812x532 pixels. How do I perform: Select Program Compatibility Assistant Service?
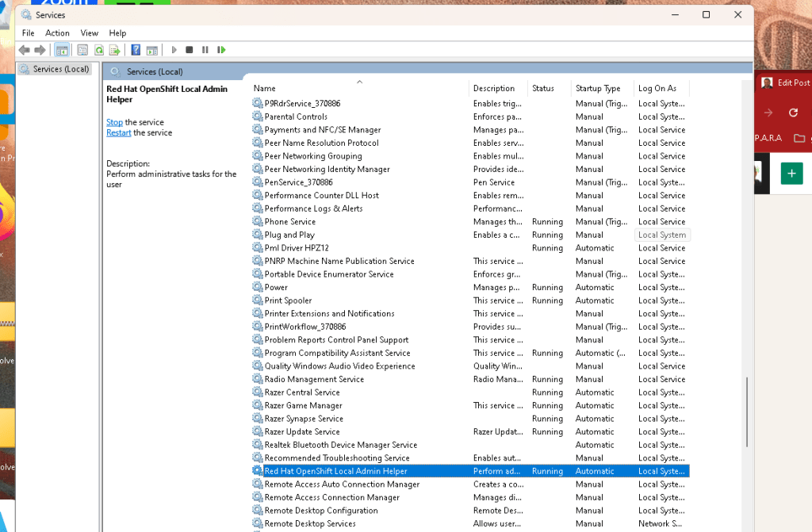point(470,353)
